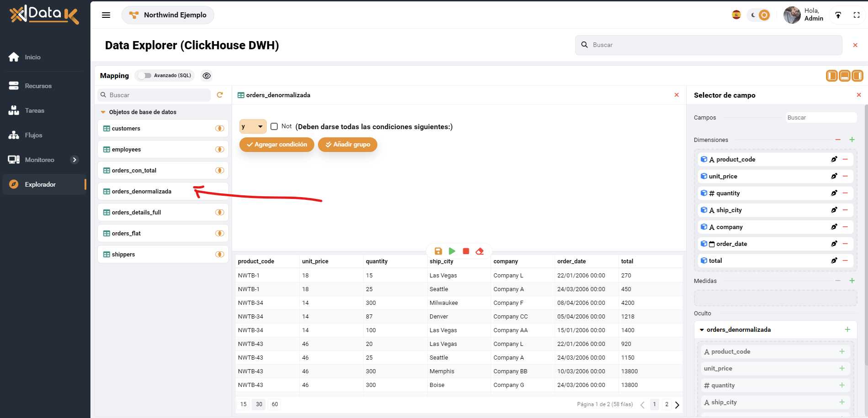Remove the quantity dimension with minus icon

click(845, 193)
